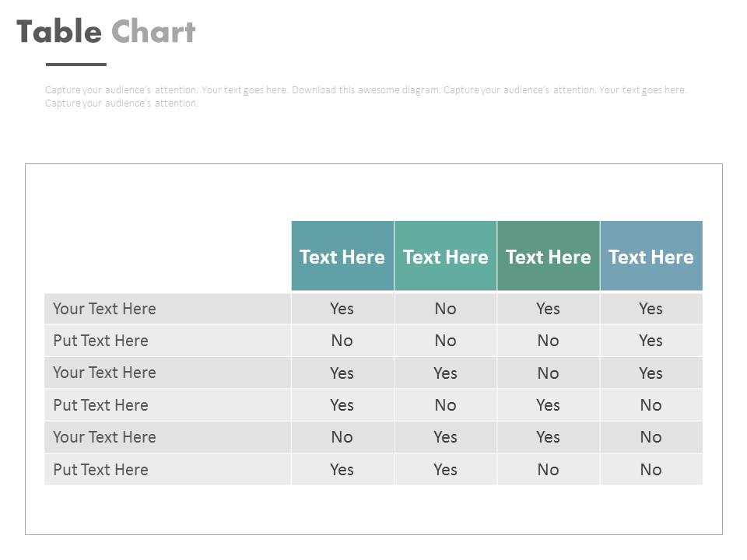Click fourth row "No" in the fourth column
Screen dimensions: 747x560
651,404
